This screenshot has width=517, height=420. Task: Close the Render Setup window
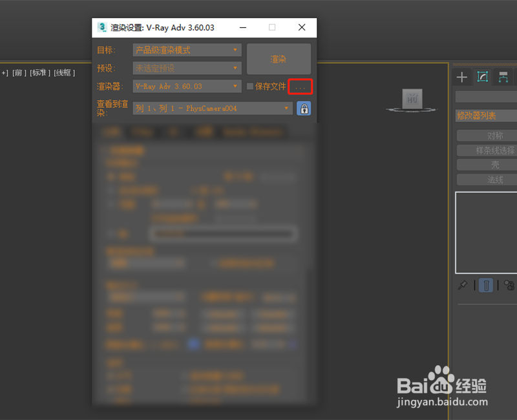coord(302,27)
